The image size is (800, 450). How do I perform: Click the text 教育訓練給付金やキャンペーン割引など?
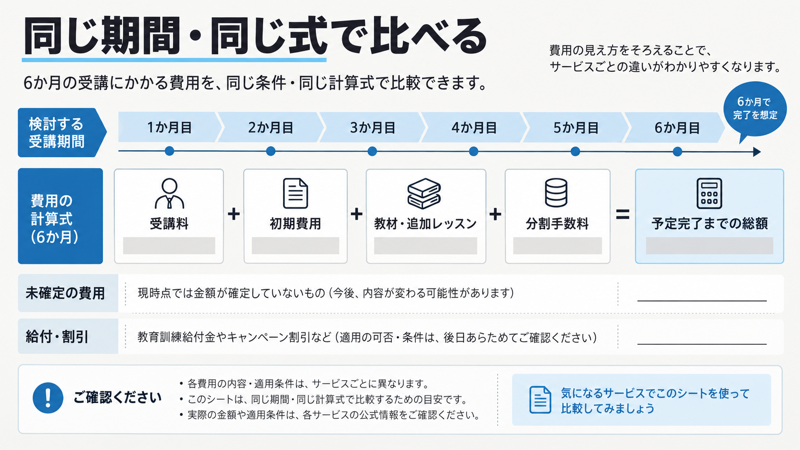pyautogui.click(x=235, y=337)
